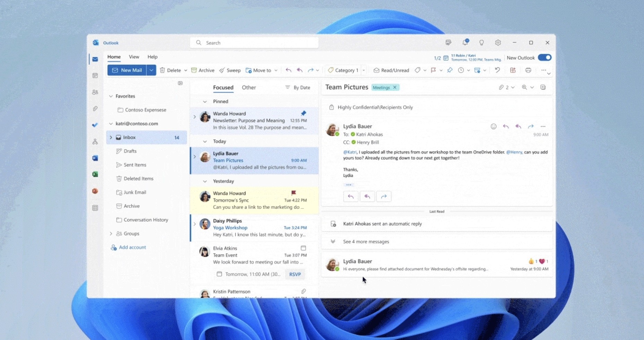Image resolution: width=644 pixels, height=340 pixels.
Task: Open the New Mail dropdown arrow
Action: 151,70
